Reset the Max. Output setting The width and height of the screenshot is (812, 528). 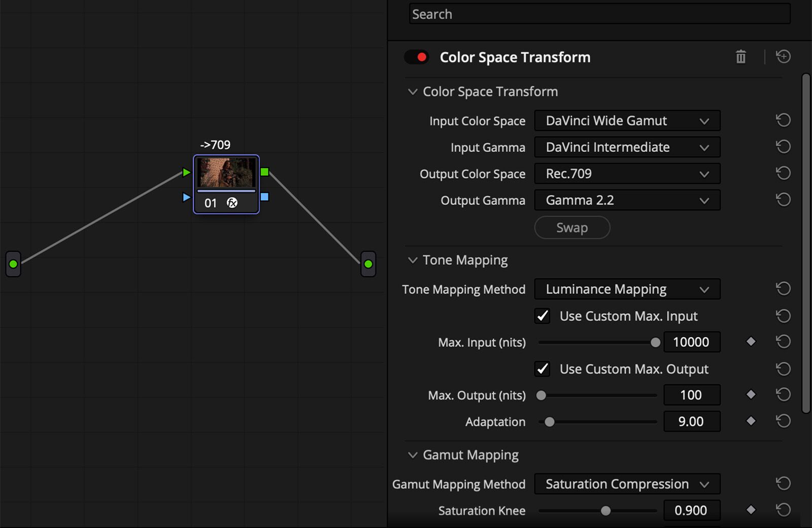click(x=783, y=394)
